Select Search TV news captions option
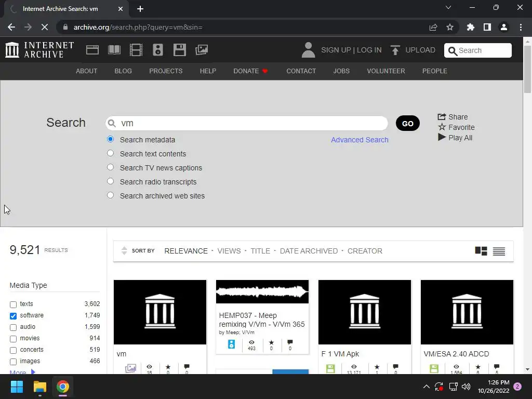 coord(110,167)
